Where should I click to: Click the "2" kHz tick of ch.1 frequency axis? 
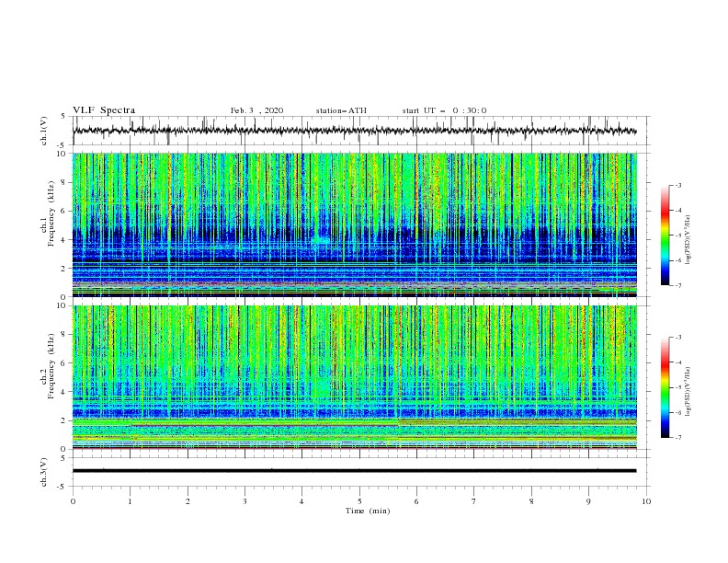click(64, 268)
